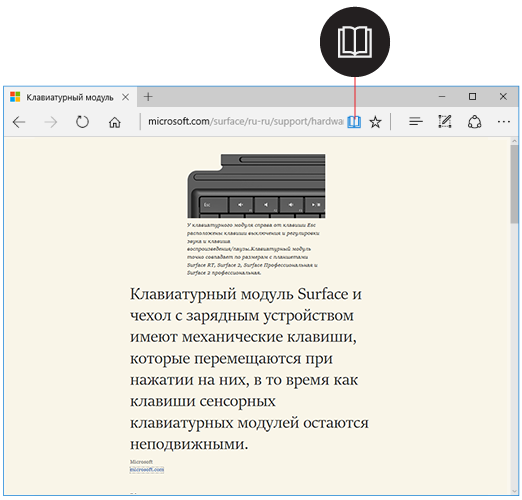Go to the Home page
The height and width of the screenshot is (500, 522).
point(114,122)
